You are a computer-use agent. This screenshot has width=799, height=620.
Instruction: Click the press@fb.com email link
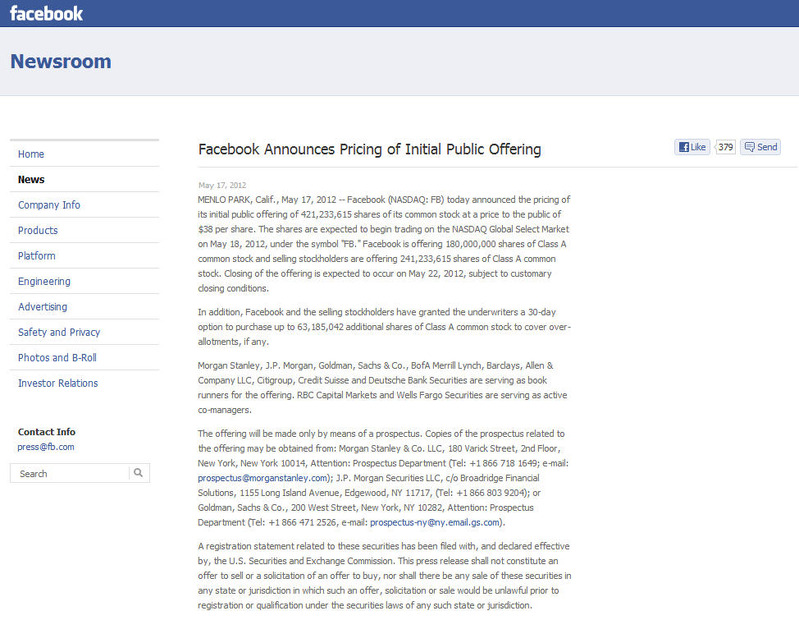46,447
